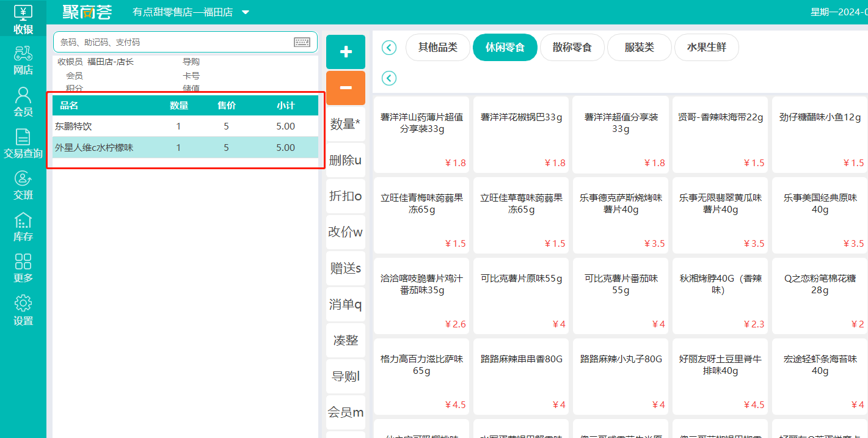This screenshot has height=438, width=868.
Task: Add 路路麻辣串串香80G product
Action: [x=521, y=376]
